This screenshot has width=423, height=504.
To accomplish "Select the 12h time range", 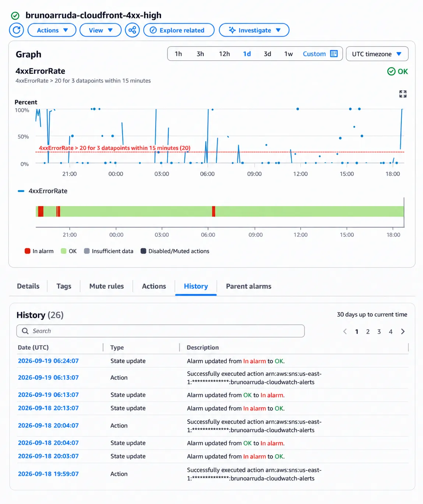I will click(x=224, y=54).
